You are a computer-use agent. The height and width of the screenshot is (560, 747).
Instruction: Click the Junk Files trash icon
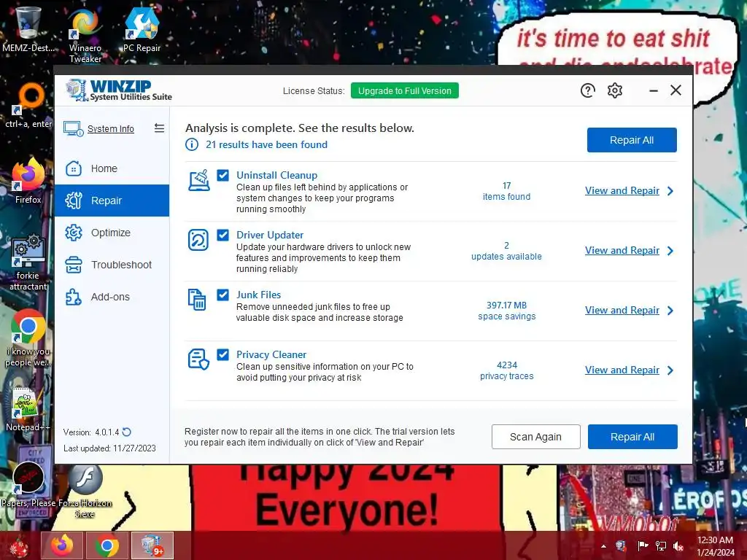(197, 300)
